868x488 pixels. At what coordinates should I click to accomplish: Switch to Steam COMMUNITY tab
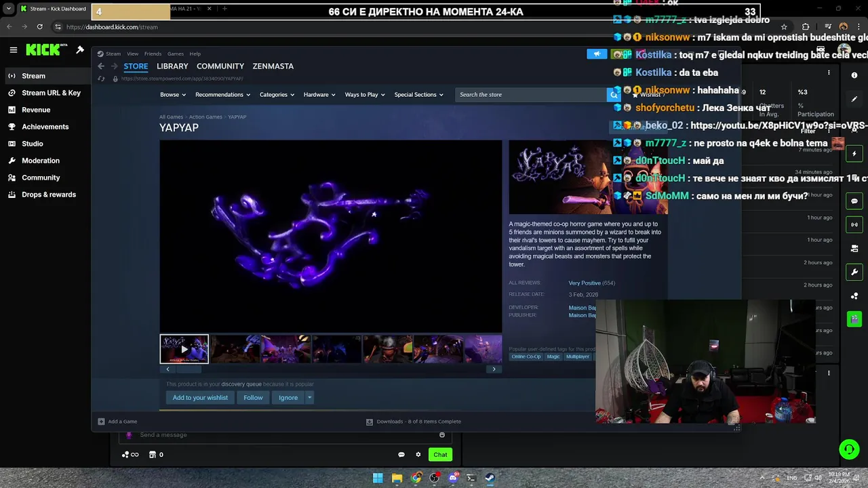[220, 66]
